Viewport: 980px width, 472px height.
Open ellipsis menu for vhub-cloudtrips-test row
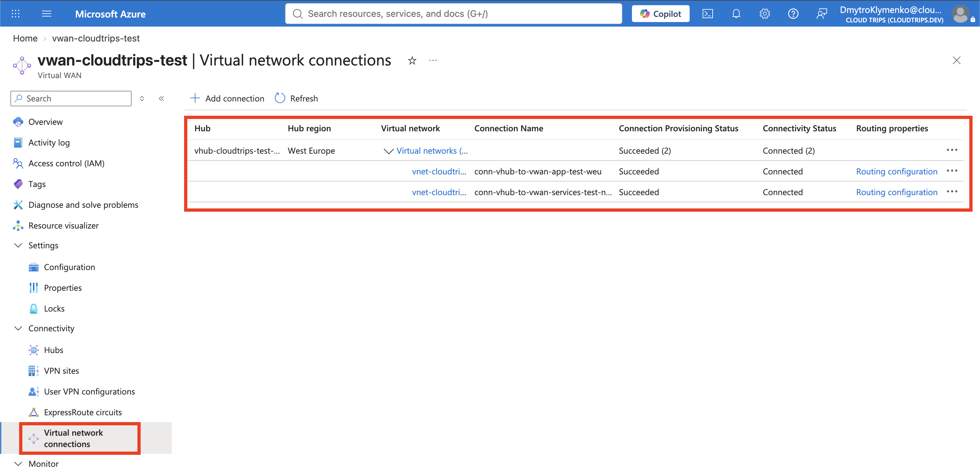[x=952, y=150]
